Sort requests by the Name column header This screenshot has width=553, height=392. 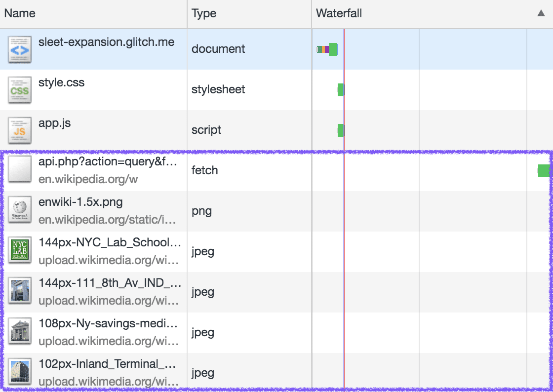[20, 13]
